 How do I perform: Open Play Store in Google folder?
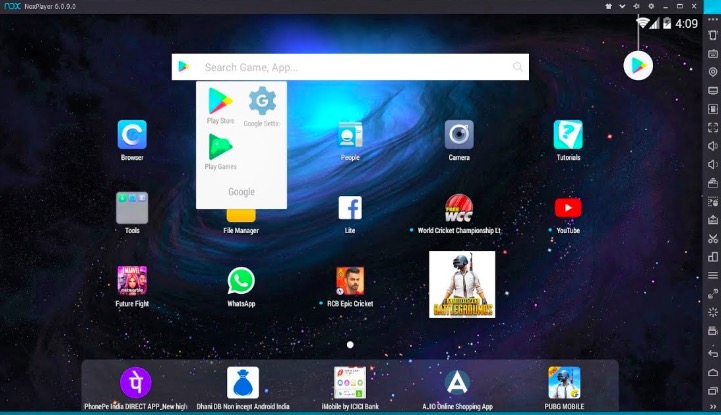[x=220, y=101]
